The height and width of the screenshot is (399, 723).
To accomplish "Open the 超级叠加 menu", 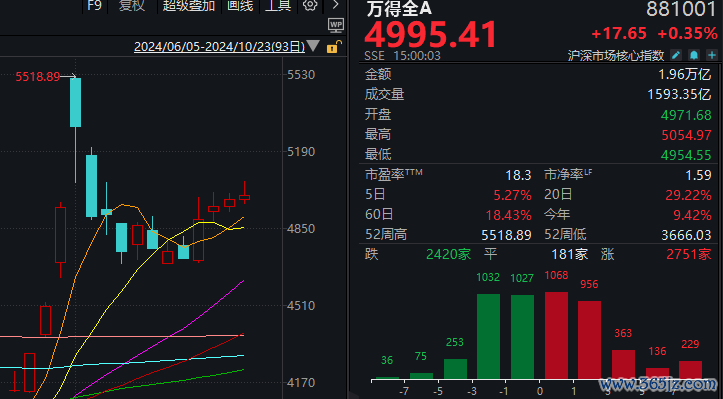I will (189, 5).
